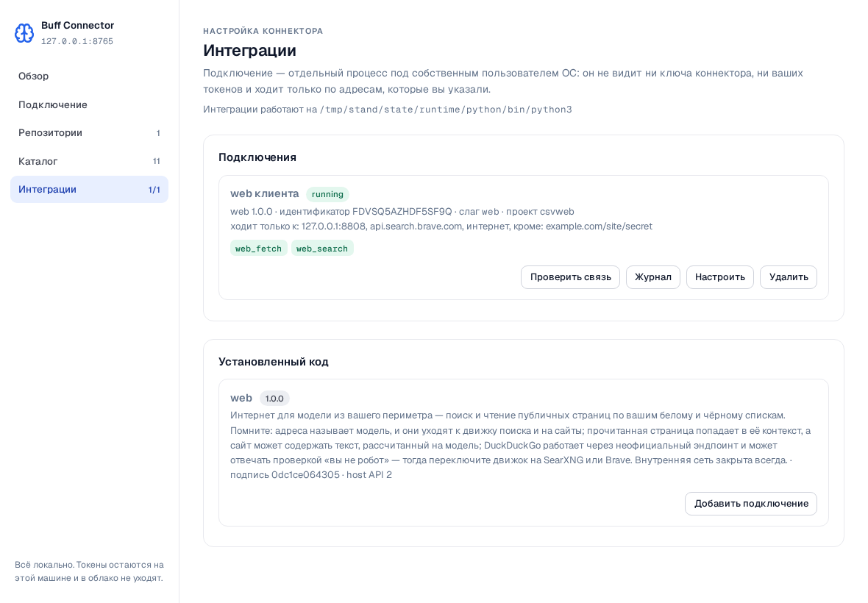This screenshot has height=603, width=868.
Task: Click the running status badge
Action: pyautogui.click(x=327, y=194)
